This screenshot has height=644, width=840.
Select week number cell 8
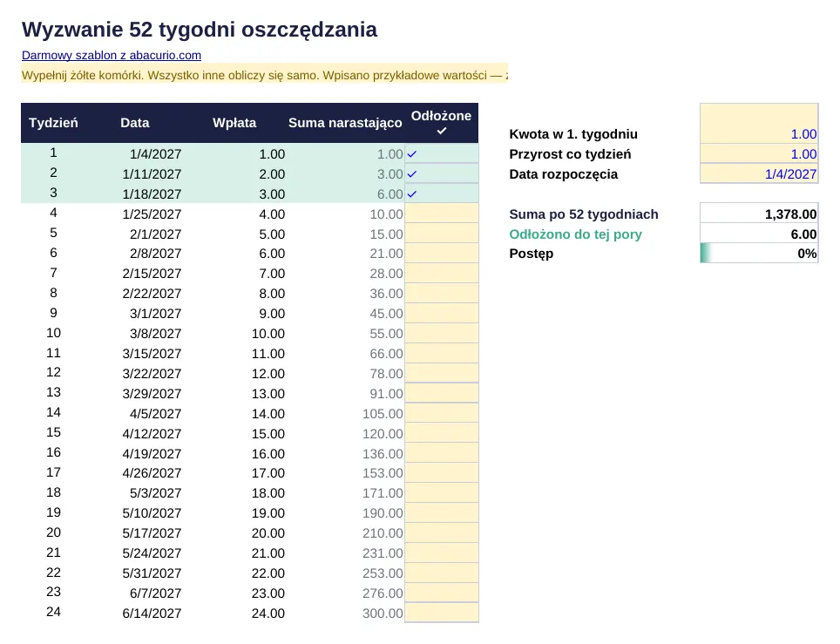pos(53,293)
